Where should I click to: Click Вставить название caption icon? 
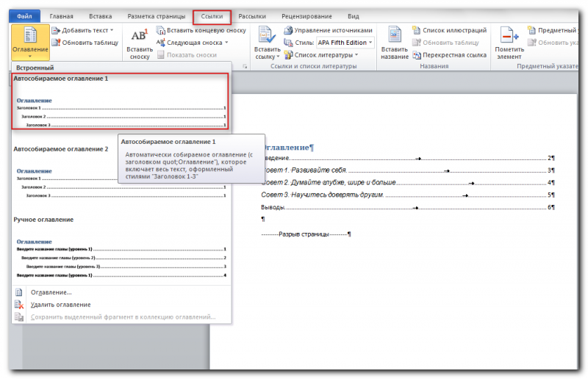tap(394, 35)
